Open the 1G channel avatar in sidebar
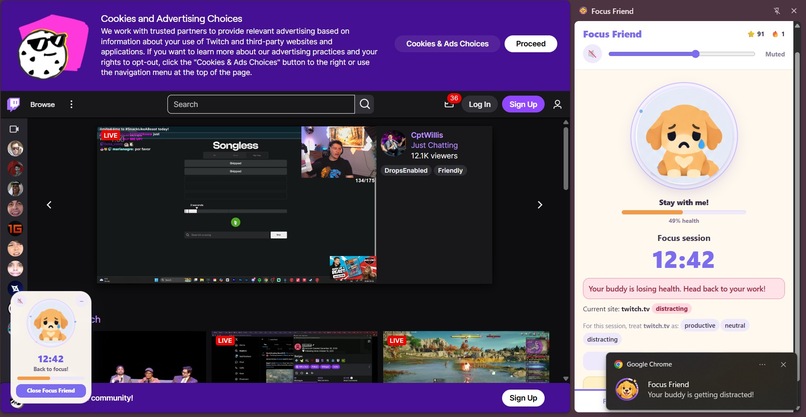This screenshot has width=806, height=417. (x=15, y=229)
